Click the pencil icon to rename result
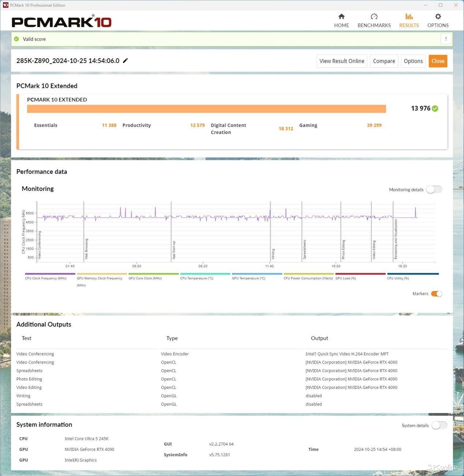This screenshot has width=464, height=476. [x=126, y=61]
